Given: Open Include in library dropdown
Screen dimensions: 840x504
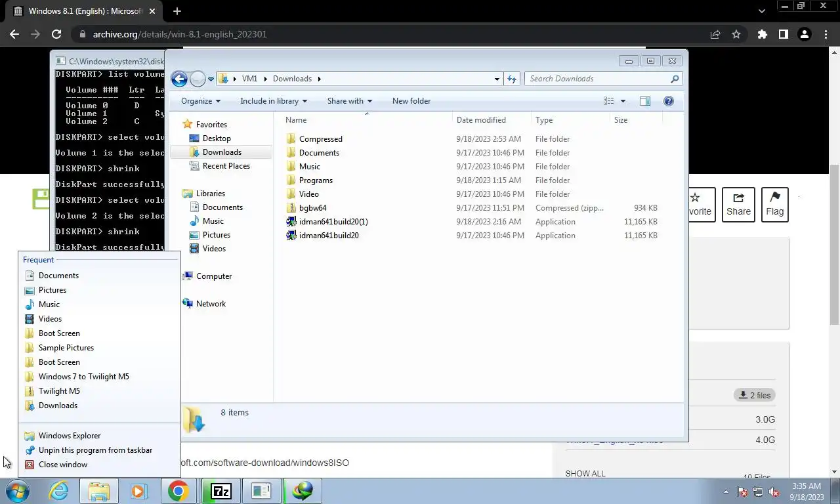Looking at the screenshot, I should tap(273, 101).
